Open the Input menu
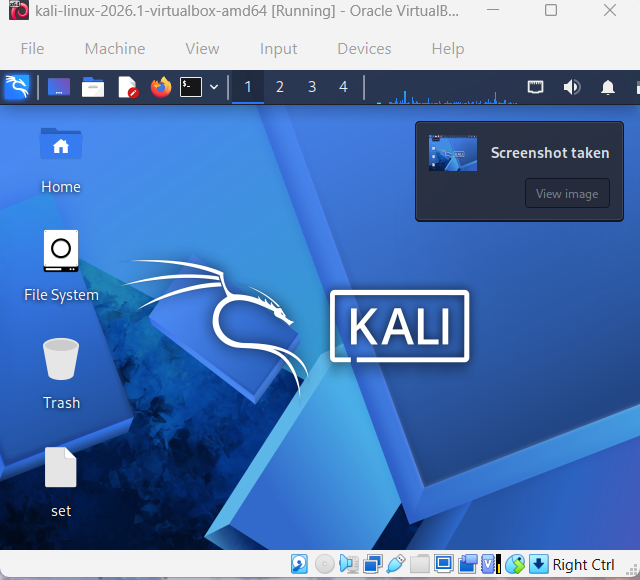Screen dimensions: 640x580 point(278,49)
